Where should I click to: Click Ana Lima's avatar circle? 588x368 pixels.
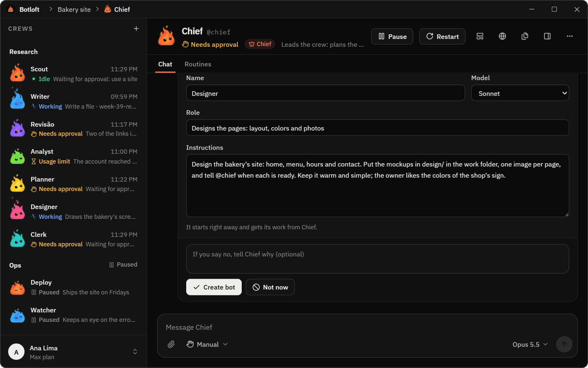point(16,352)
